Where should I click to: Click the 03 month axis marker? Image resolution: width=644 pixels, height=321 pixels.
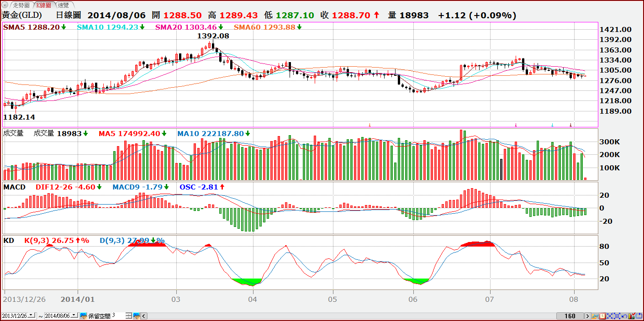[176, 299]
